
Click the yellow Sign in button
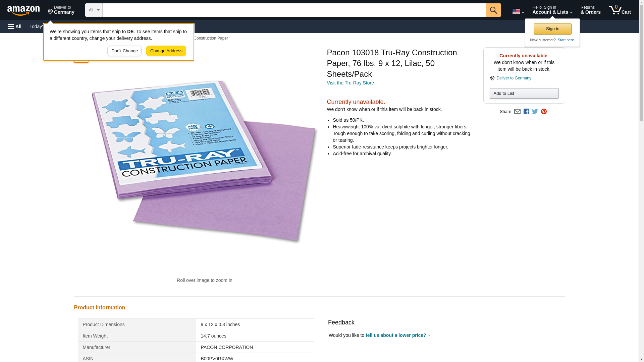(x=552, y=29)
